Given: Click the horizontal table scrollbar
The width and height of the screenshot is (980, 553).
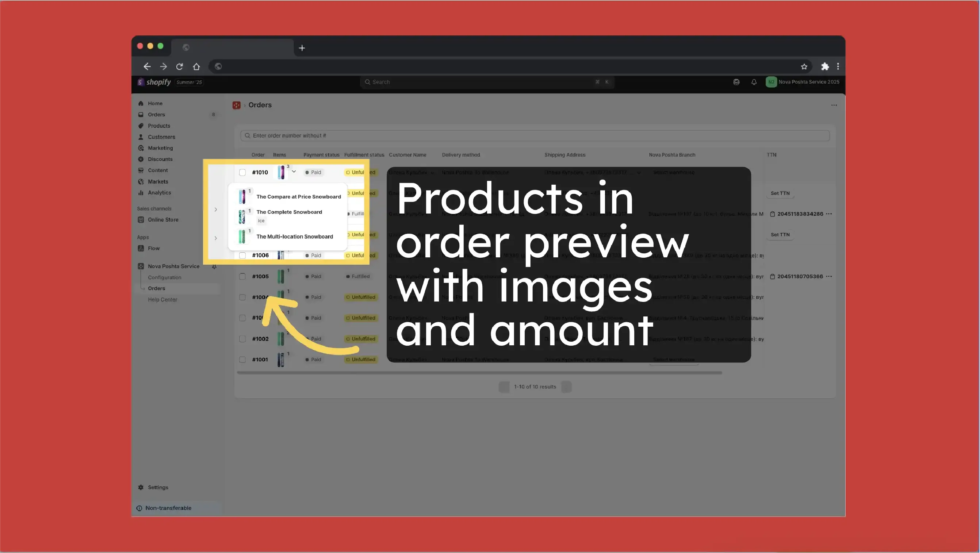Looking at the screenshot, I should pyautogui.click(x=479, y=373).
